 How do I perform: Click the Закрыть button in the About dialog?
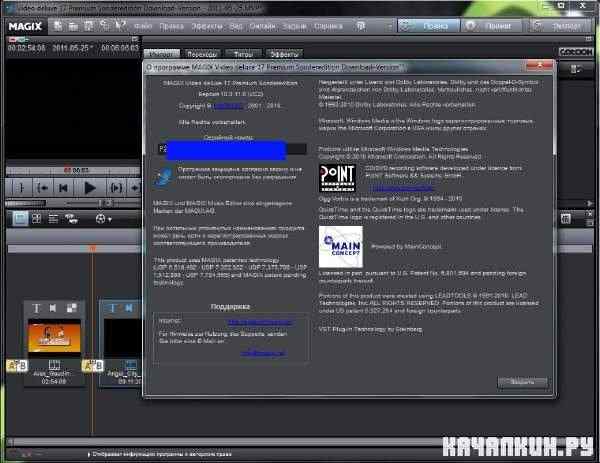click(x=522, y=382)
